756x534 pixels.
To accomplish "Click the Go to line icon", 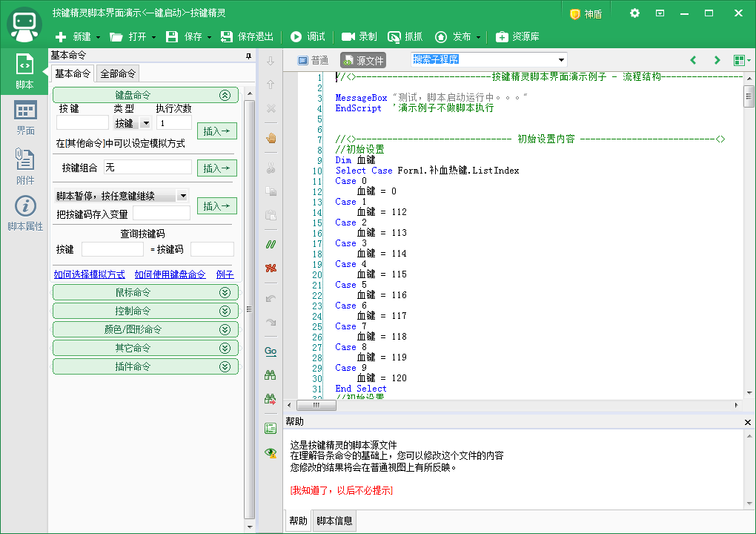I will [271, 351].
